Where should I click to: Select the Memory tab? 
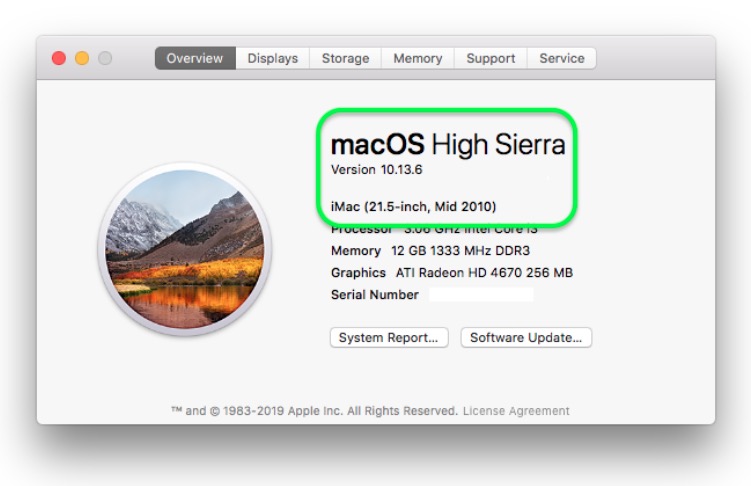[x=418, y=58]
